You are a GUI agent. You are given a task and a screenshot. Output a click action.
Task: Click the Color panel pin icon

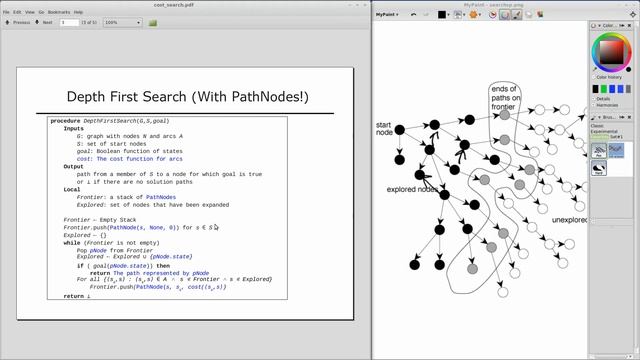tap(622, 26)
